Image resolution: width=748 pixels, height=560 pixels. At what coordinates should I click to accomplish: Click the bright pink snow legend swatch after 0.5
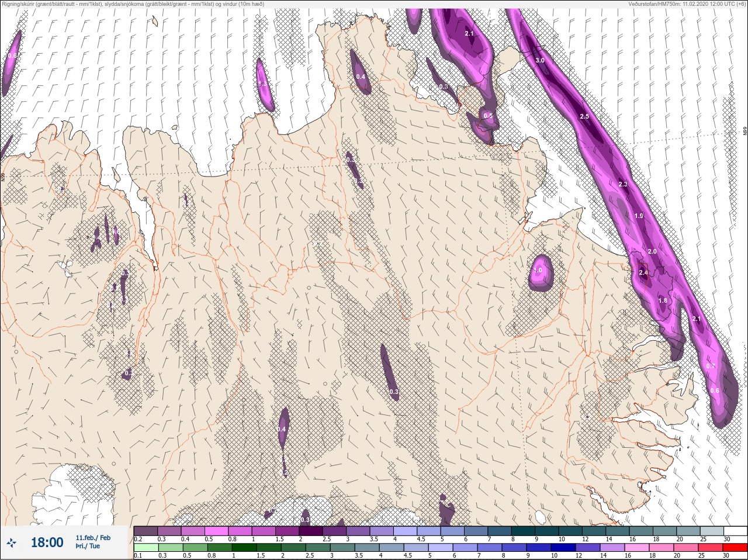217,531
